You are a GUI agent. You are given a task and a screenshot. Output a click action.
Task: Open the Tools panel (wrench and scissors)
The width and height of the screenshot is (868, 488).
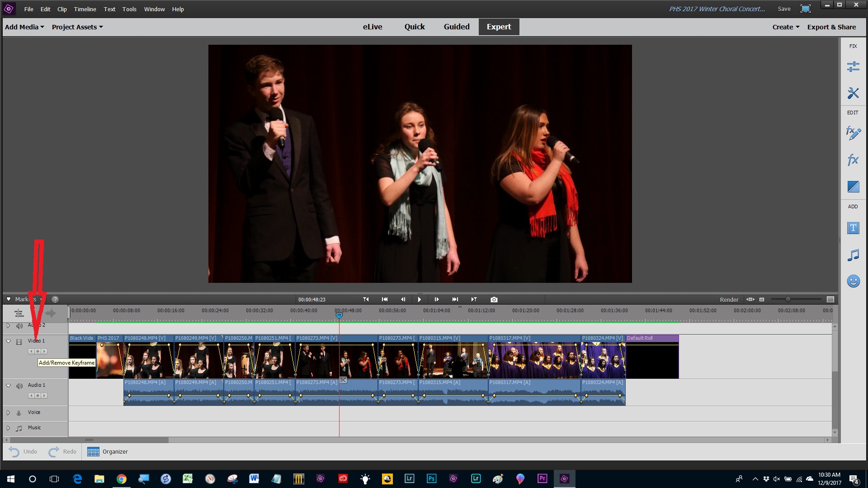click(x=853, y=93)
